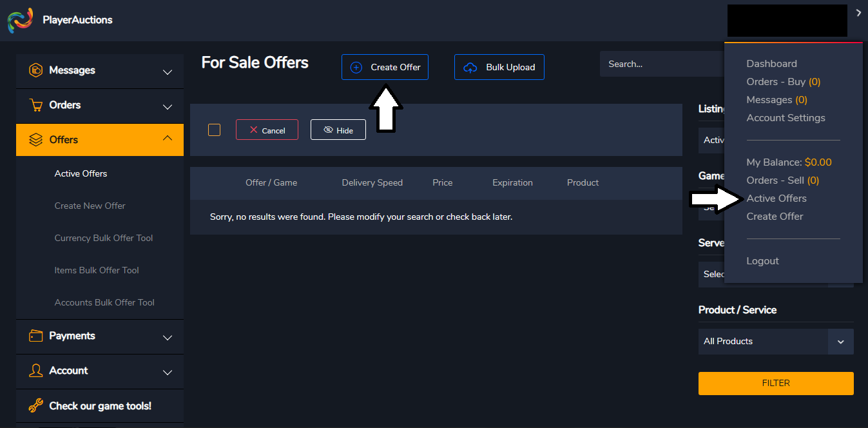Click the Product / Service filter label

click(737, 310)
